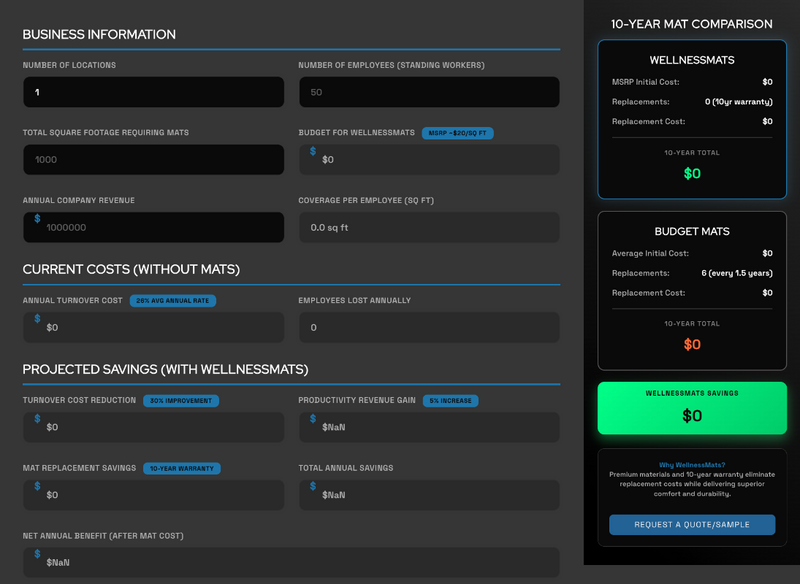
Task: Click the Annual Company Revenue input box
Action: point(160,227)
